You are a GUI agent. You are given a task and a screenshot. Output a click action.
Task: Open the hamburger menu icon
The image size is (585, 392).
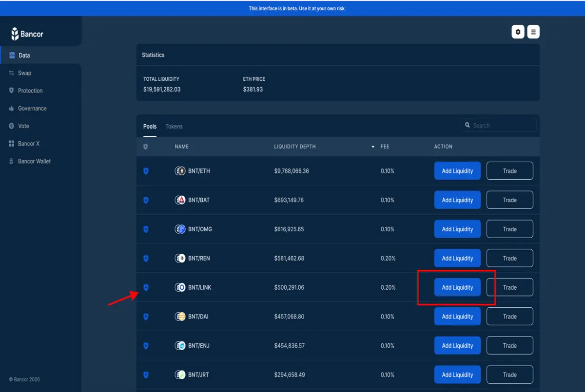click(x=533, y=32)
